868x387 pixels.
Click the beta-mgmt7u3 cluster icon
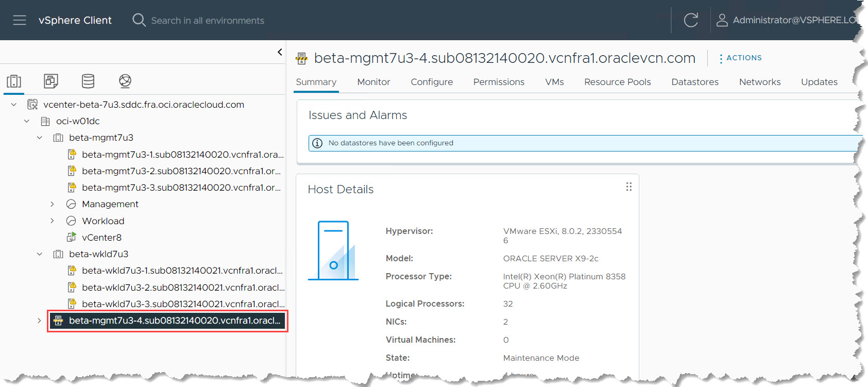click(x=58, y=138)
